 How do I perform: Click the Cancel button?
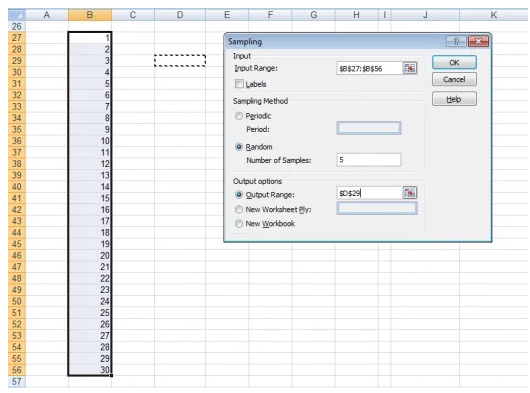[454, 79]
